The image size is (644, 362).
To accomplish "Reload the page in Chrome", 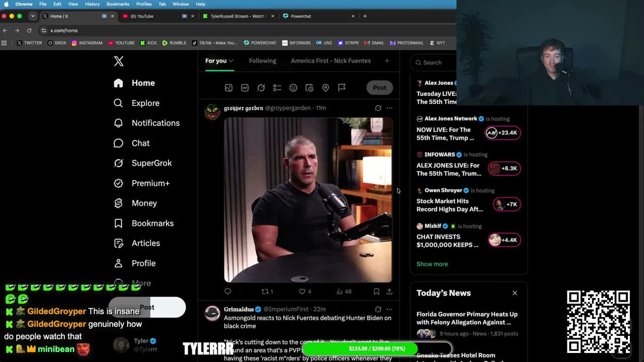I will (29, 31).
